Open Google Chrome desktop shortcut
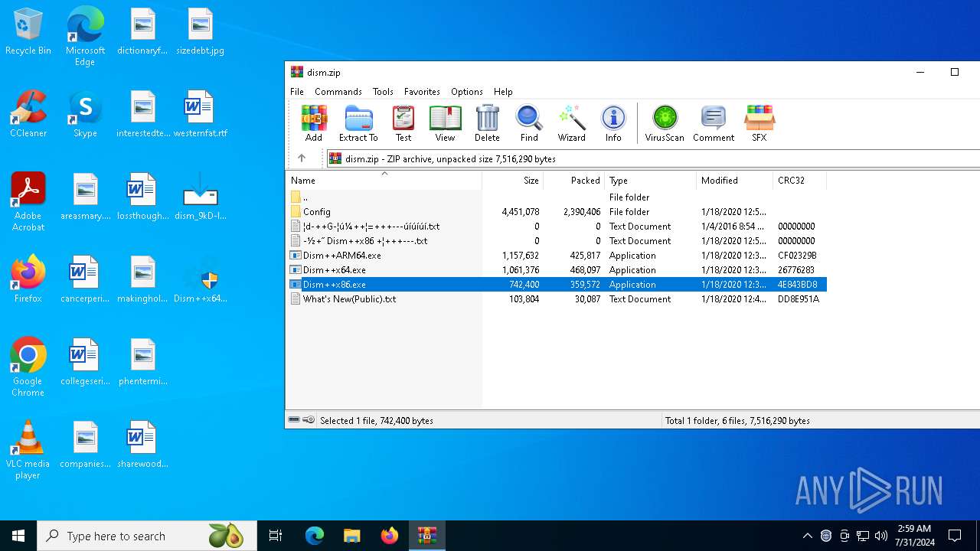 point(28,367)
